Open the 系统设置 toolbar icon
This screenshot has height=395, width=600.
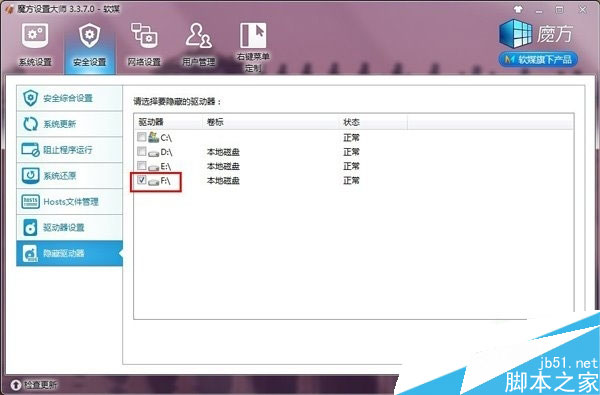tap(35, 36)
